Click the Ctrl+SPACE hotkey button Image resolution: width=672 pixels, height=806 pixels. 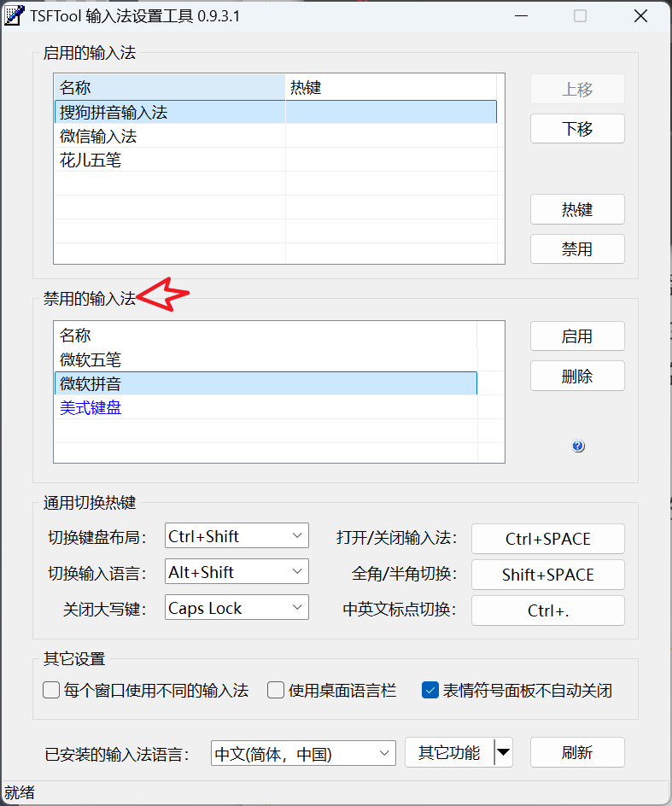coord(548,539)
